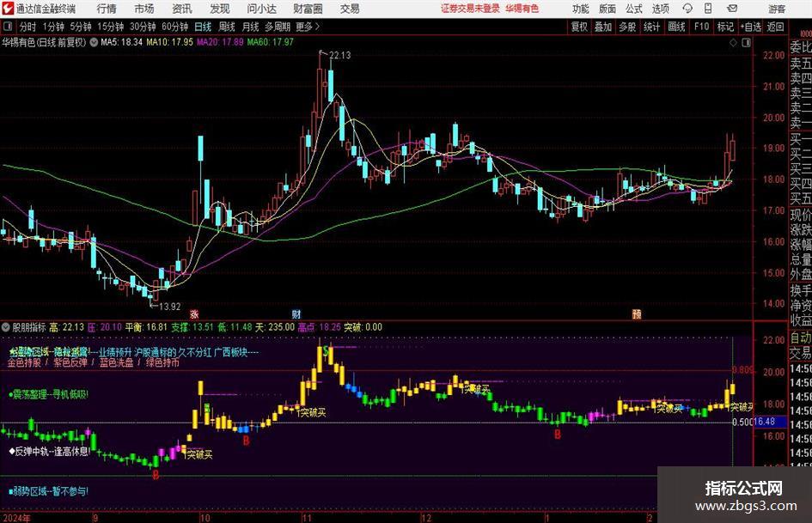Screen dimensions: 812x523
Task: Open the 发现 menu
Action: coord(220,9)
